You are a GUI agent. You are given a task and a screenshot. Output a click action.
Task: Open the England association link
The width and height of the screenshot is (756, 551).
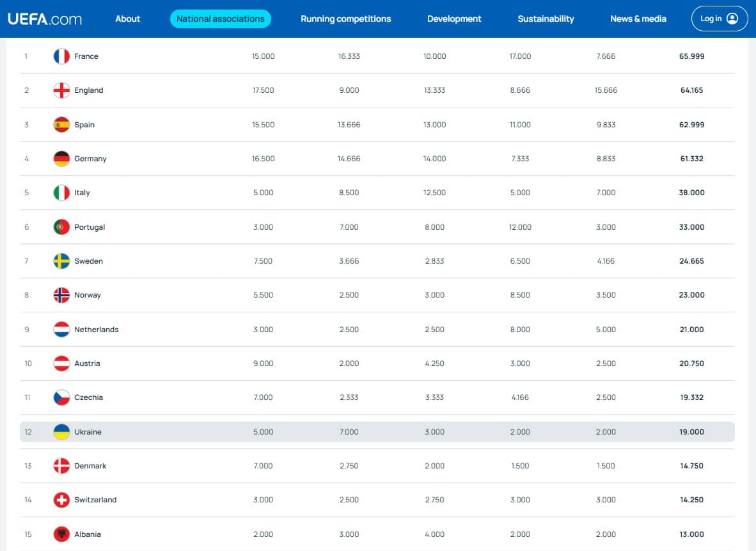pyautogui.click(x=89, y=90)
